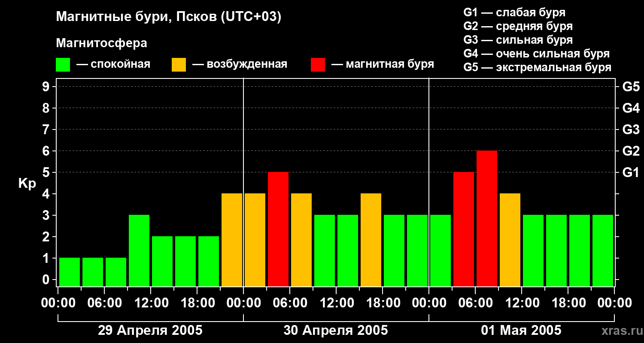Click the '06:00' tick label under 01 May
Viewport: 644px width, 343px height.
coord(475,303)
